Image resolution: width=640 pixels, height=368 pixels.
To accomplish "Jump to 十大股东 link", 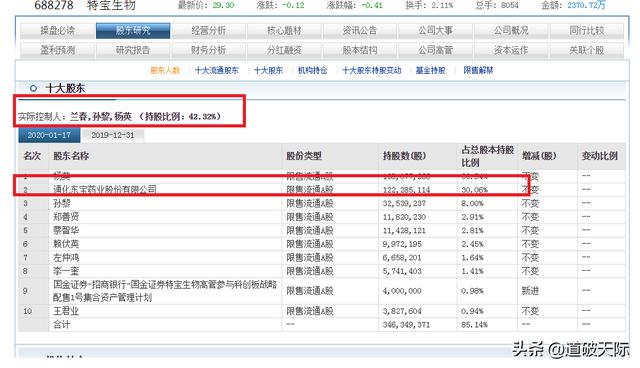I will point(268,70).
